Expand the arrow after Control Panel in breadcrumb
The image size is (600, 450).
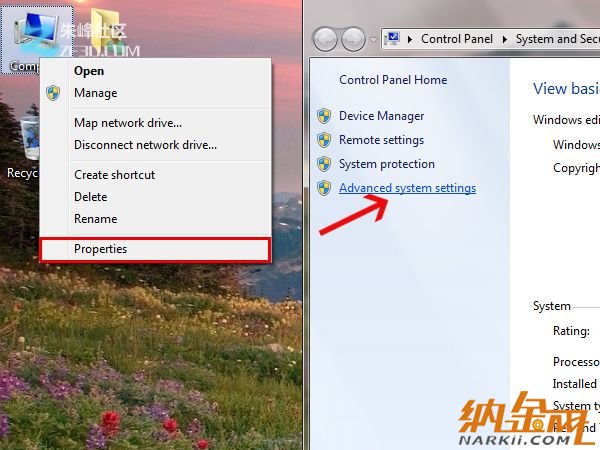click(x=505, y=39)
